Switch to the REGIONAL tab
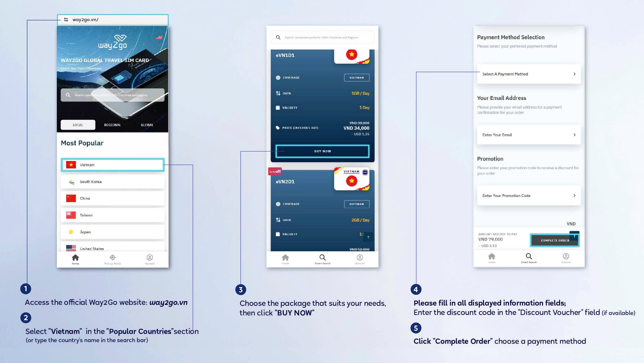The width and height of the screenshot is (644, 363). (x=112, y=124)
